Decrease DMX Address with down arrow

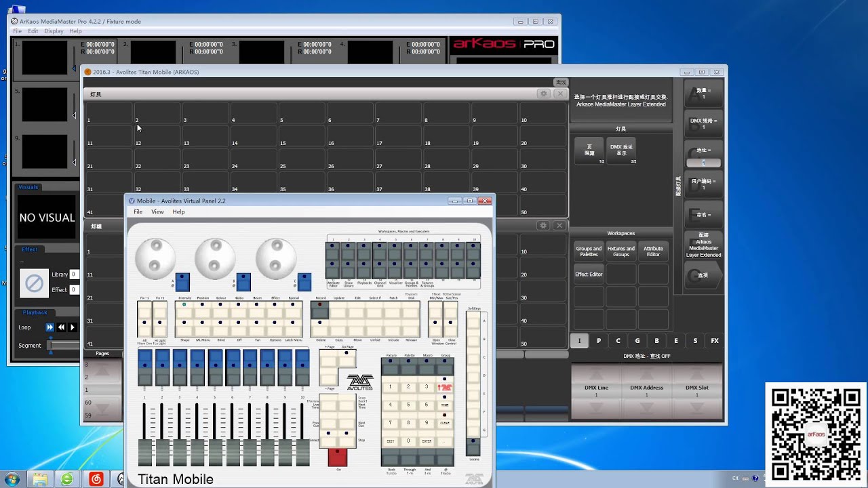646,408
